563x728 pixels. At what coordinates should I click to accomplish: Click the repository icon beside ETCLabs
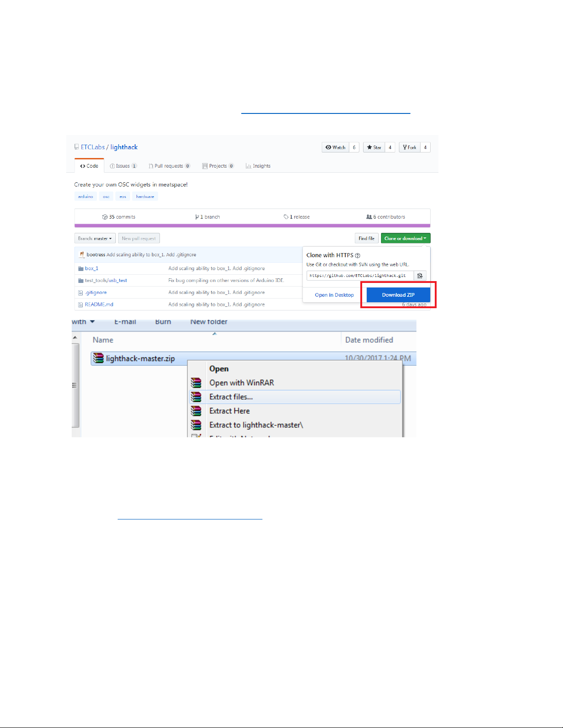(x=76, y=147)
